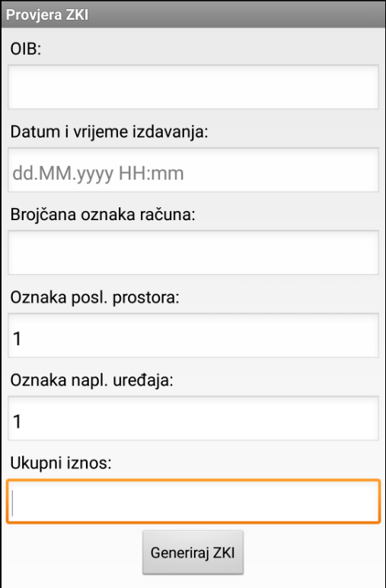Tap the Generiraj ZKI button
Screen dimensions: 386x588
point(193,552)
